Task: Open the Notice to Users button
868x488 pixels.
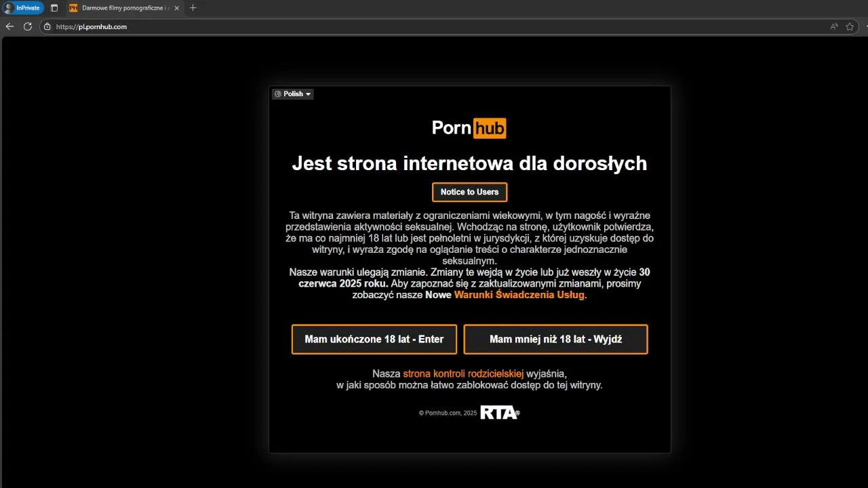Action: [x=469, y=192]
